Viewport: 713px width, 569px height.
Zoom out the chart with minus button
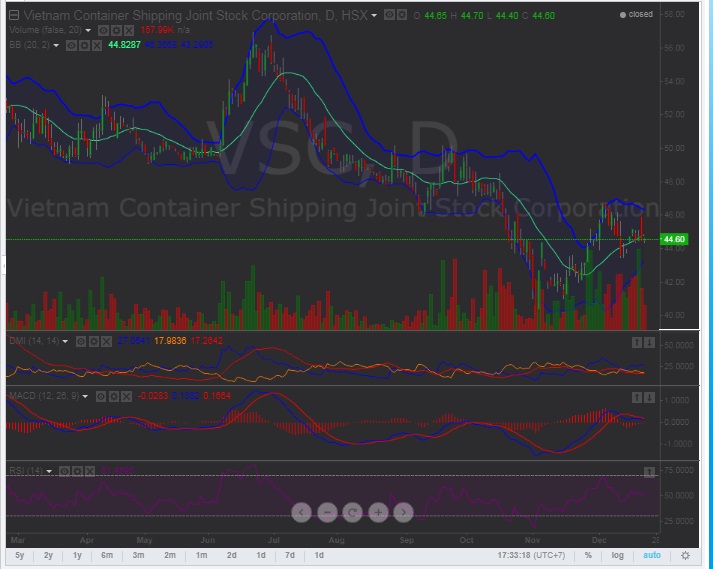pos(327,512)
